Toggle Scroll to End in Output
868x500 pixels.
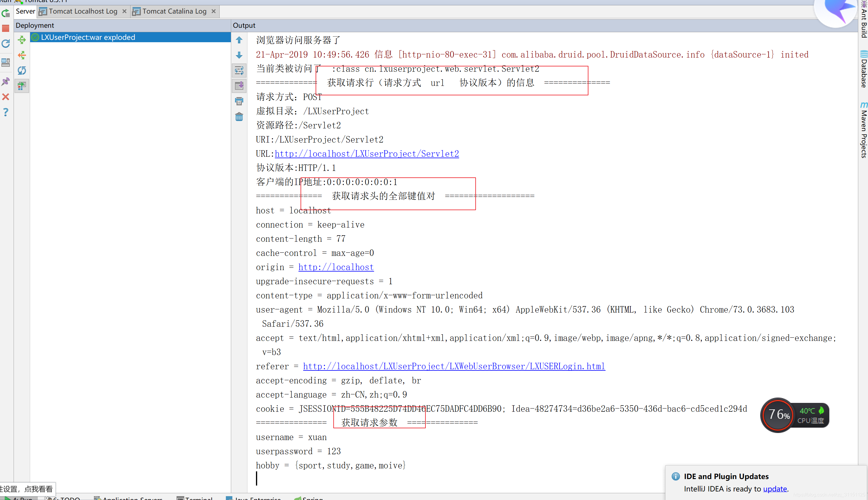coord(239,86)
